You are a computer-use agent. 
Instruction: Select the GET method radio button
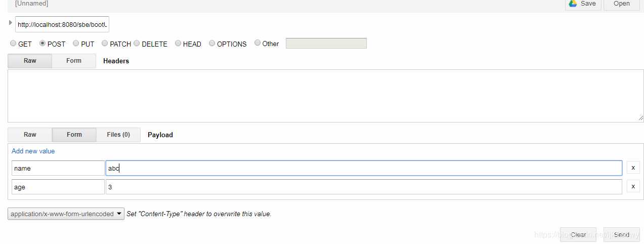pos(13,44)
